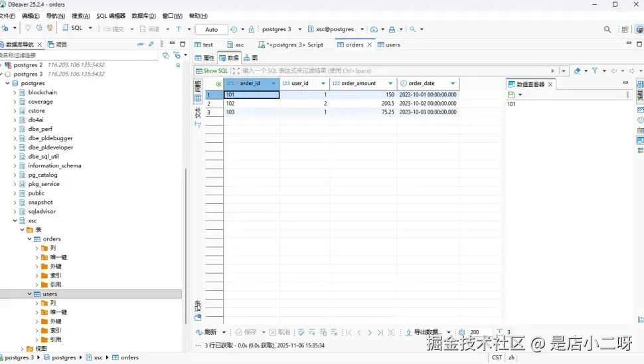The height and width of the screenshot is (364, 644).
Task: Collapse the users table tree node
Action: point(30,294)
